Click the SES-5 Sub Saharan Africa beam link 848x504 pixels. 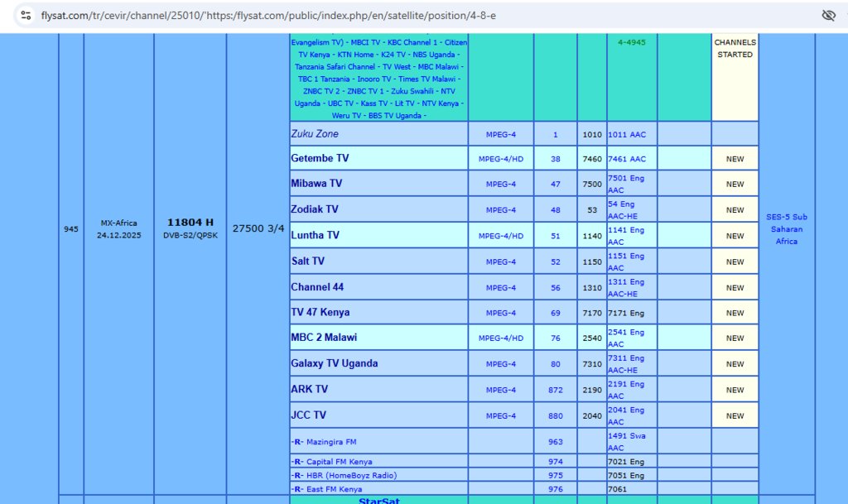coord(787,229)
